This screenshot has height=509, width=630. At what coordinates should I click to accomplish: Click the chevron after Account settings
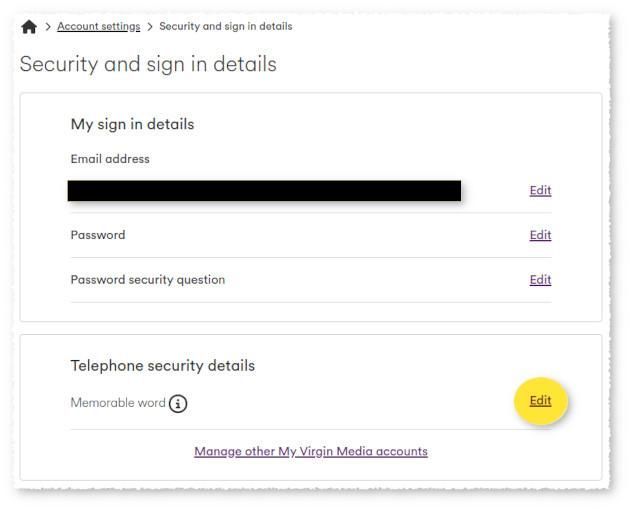[x=150, y=27]
